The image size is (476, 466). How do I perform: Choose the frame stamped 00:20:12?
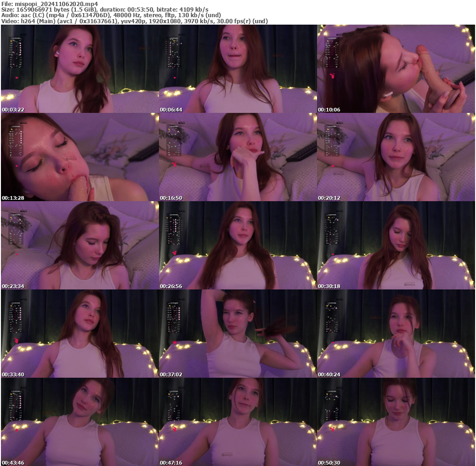396,157
